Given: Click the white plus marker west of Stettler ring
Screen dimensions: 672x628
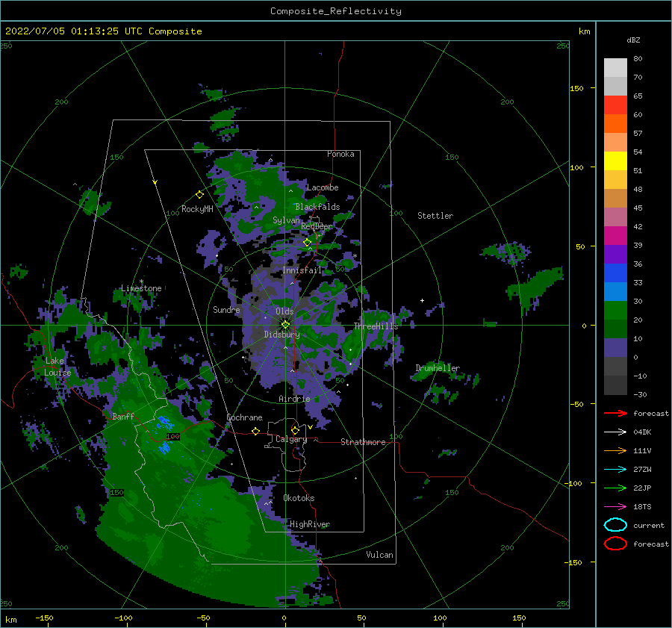Looking at the screenshot, I should [422, 300].
